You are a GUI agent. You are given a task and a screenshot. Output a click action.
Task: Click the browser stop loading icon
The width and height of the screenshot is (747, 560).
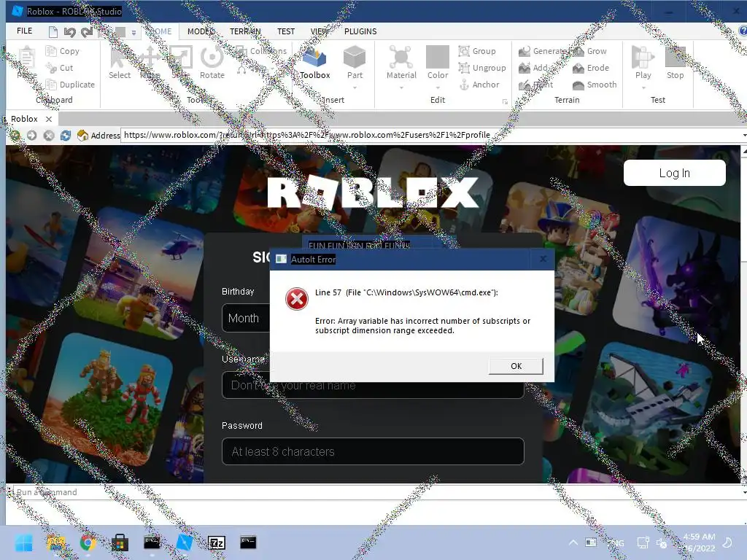(49, 135)
